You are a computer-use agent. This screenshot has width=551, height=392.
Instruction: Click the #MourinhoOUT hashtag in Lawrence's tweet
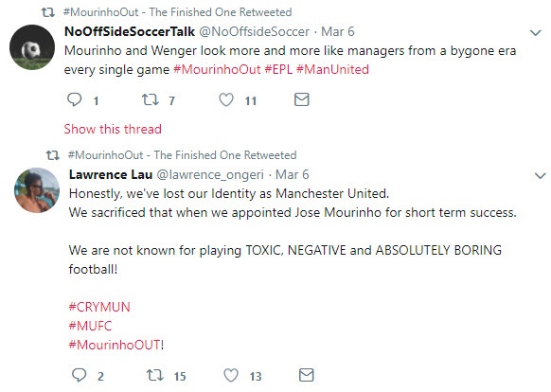(115, 345)
